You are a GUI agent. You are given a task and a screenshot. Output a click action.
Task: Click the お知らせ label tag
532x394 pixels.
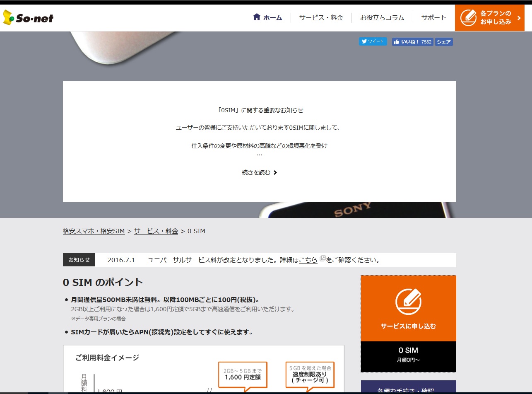79,260
